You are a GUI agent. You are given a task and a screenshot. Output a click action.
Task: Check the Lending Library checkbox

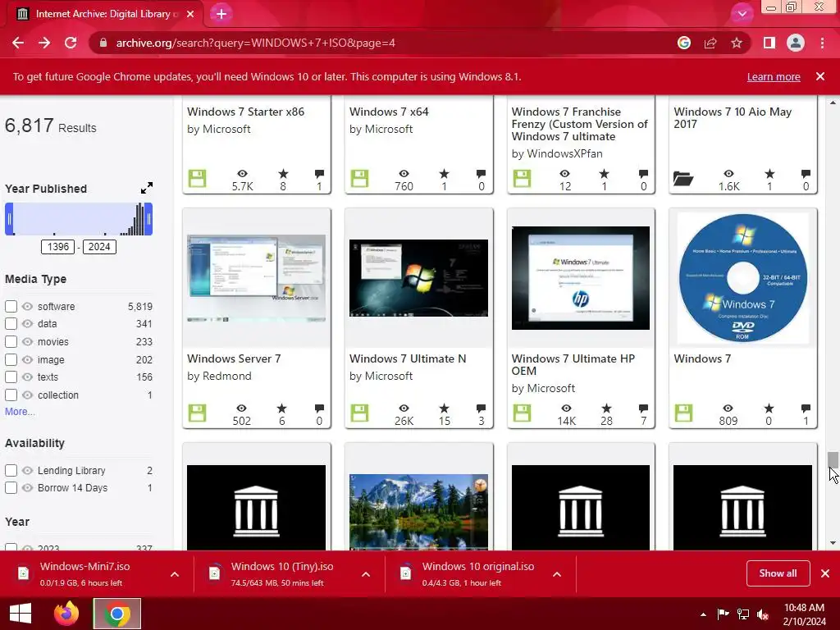(11, 470)
